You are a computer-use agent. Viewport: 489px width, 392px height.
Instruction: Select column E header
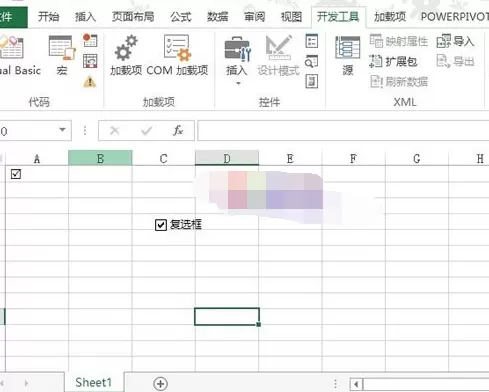(x=290, y=158)
